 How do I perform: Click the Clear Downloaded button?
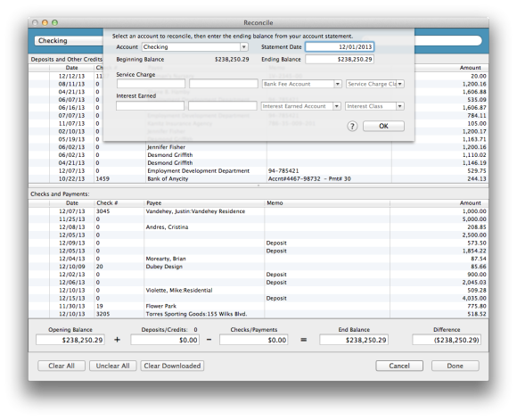tap(172, 366)
